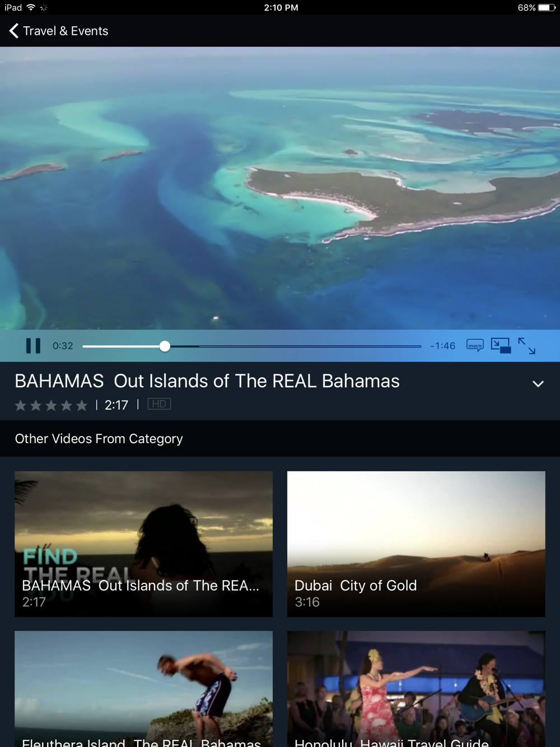Viewport: 560px width, 747px height.
Task: Open BAHAMAS Out Islands thumbnail video
Action: [x=143, y=544]
